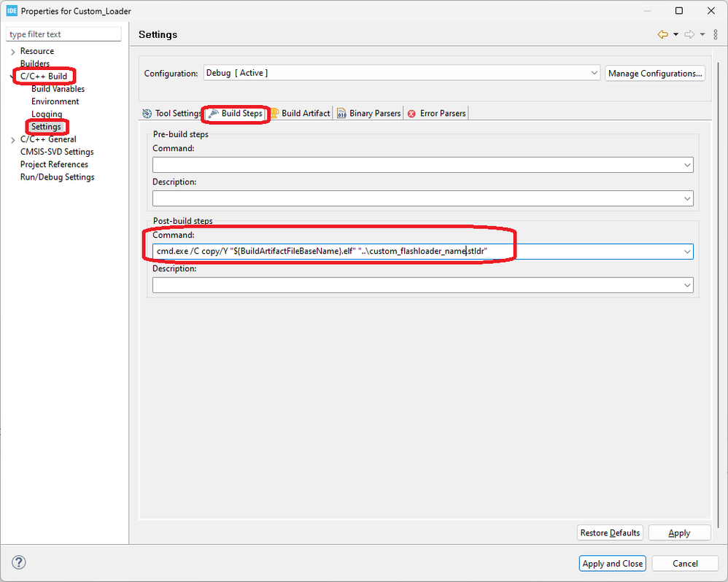Open the three-dot view menu

coord(715,34)
